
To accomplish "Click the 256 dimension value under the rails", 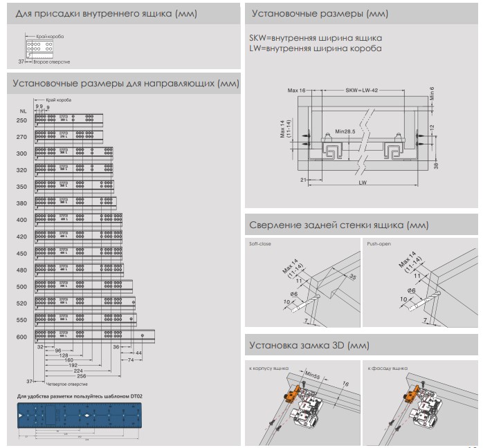I will (83, 375).
